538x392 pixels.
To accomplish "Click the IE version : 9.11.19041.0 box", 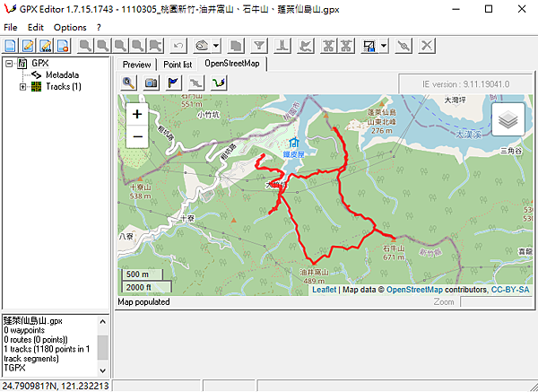I will pyautogui.click(x=465, y=84).
